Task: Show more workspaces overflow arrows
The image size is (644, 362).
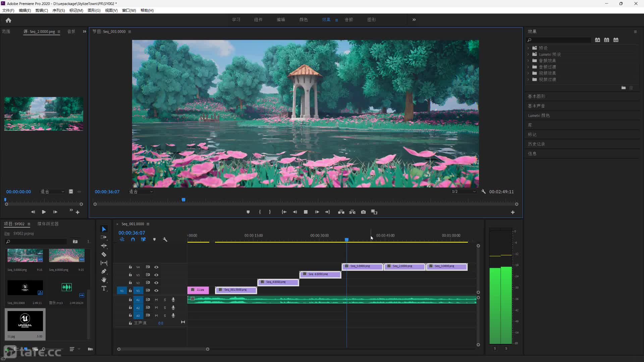Action: click(x=414, y=20)
